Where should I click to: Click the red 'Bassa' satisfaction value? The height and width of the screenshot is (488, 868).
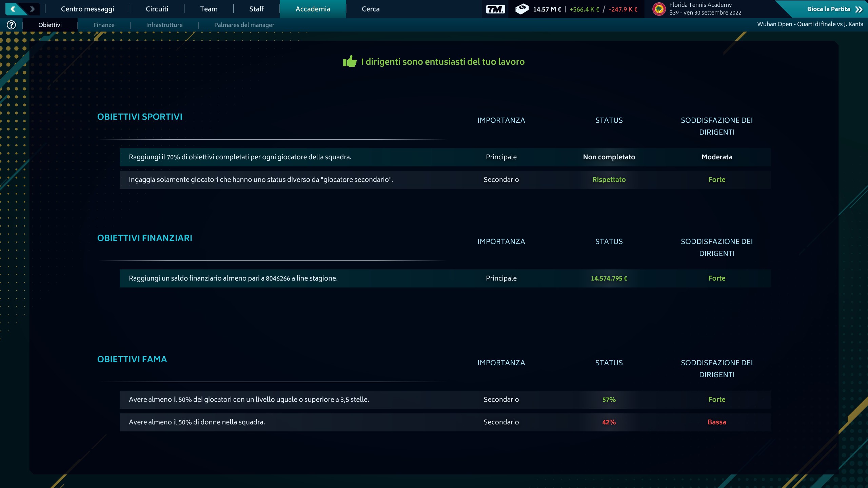tap(717, 422)
